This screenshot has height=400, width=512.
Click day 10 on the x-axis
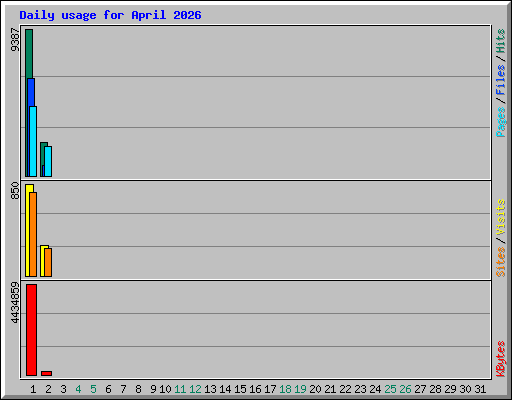165,389
